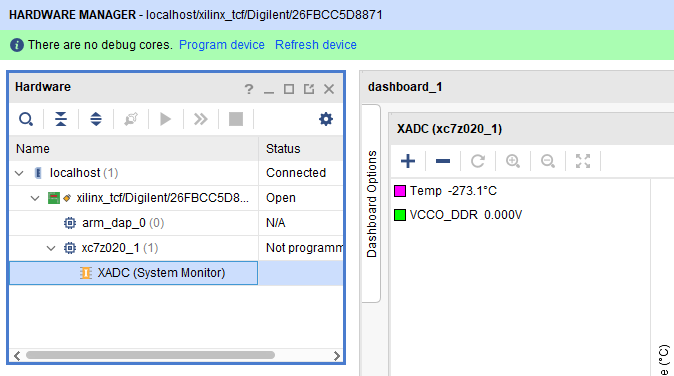Click the info icon in debug banner

17,45
